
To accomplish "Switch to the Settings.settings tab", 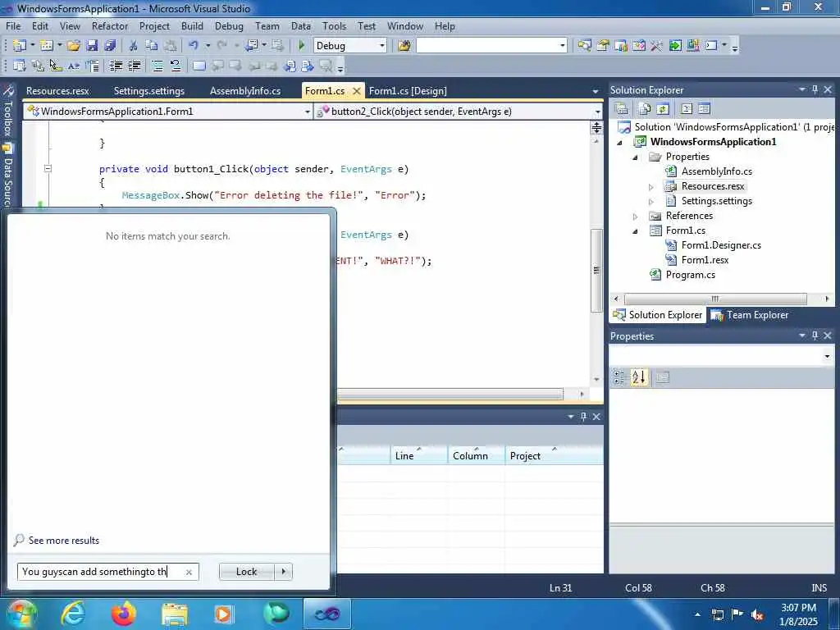I will pos(149,90).
